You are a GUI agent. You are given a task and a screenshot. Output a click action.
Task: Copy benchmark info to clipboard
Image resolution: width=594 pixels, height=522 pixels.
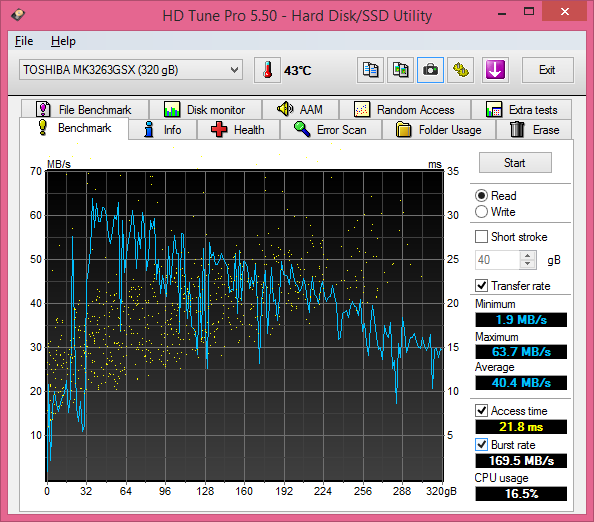click(x=370, y=70)
